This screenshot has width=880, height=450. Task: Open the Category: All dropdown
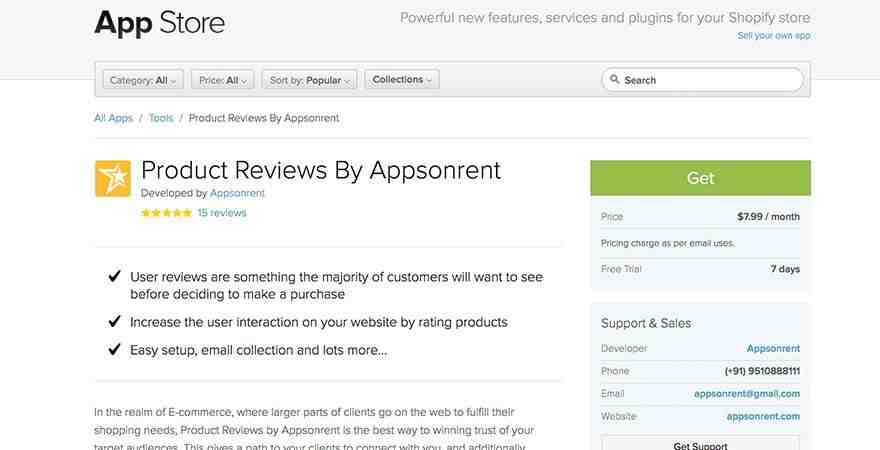click(143, 80)
